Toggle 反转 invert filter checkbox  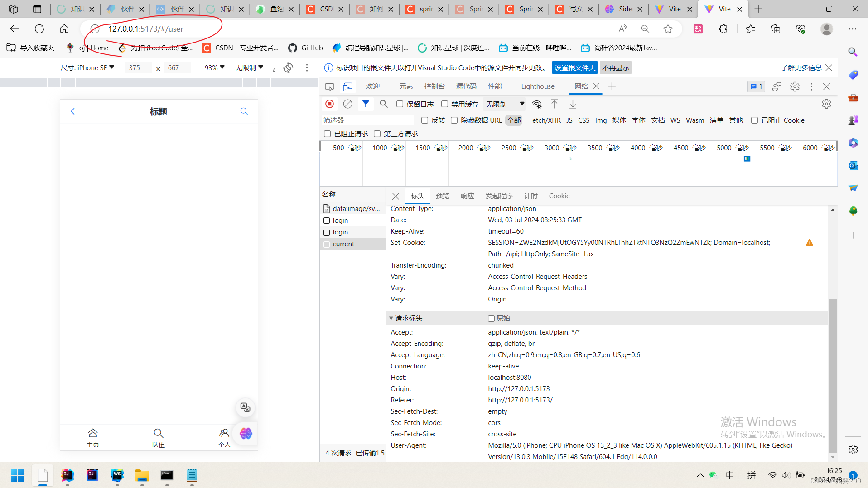[424, 120]
